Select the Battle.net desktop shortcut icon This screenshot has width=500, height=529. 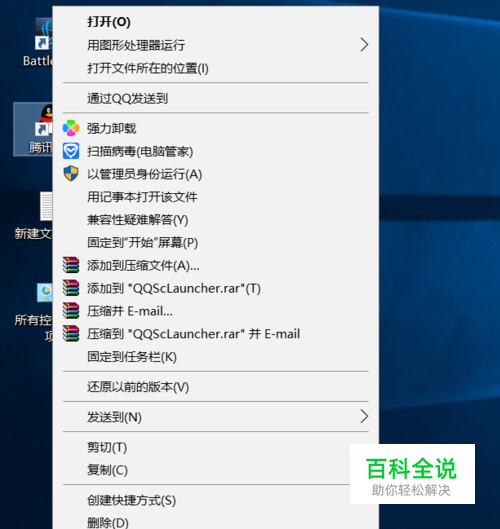[44, 34]
